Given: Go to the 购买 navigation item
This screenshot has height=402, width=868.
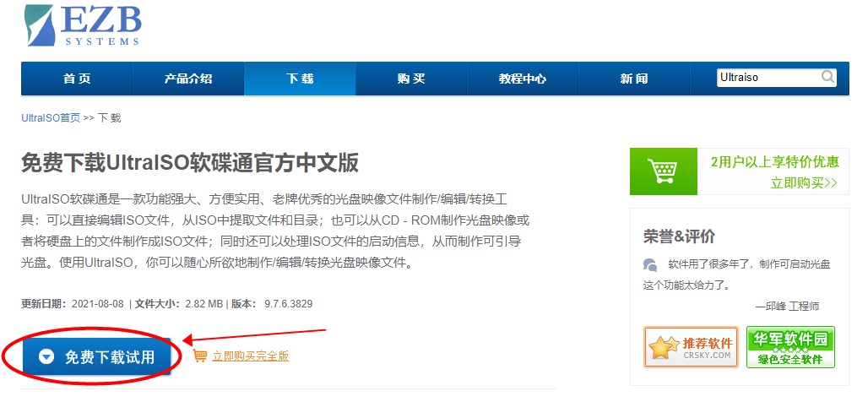Looking at the screenshot, I should pyautogui.click(x=411, y=79).
